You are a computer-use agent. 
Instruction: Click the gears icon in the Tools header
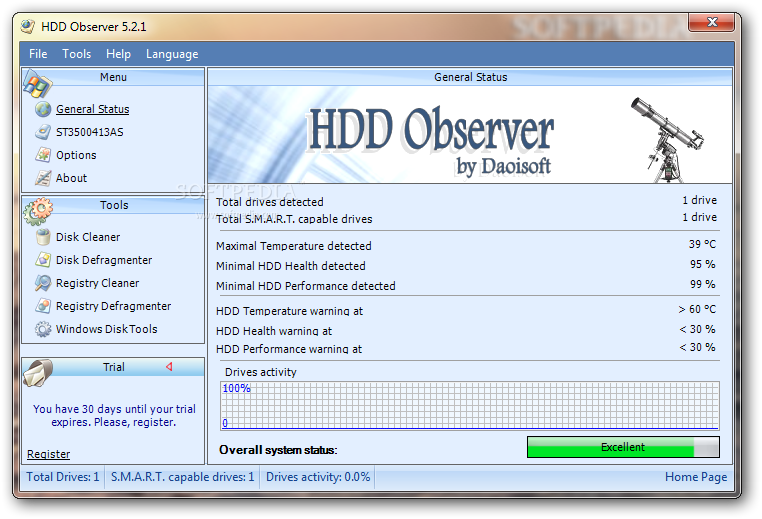pyautogui.click(x=38, y=211)
